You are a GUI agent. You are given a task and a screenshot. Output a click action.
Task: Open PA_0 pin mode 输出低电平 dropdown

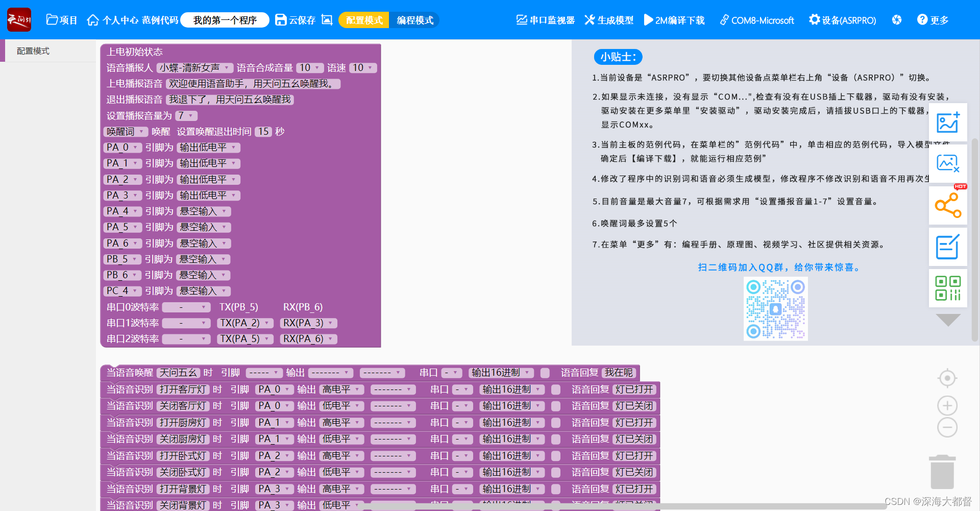(208, 148)
